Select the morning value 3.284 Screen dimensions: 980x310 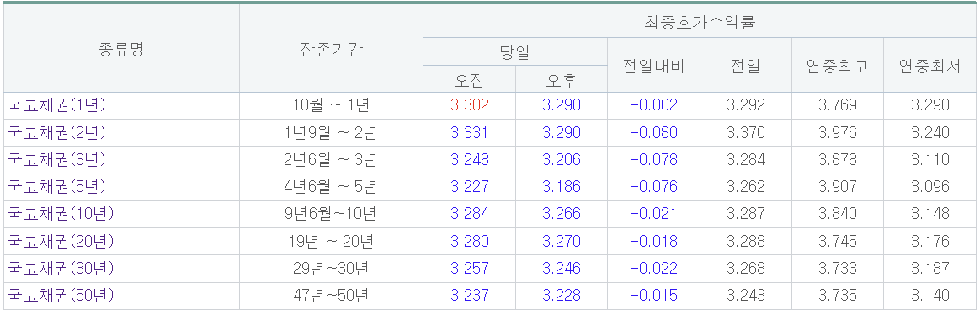(x=470, y=214)
